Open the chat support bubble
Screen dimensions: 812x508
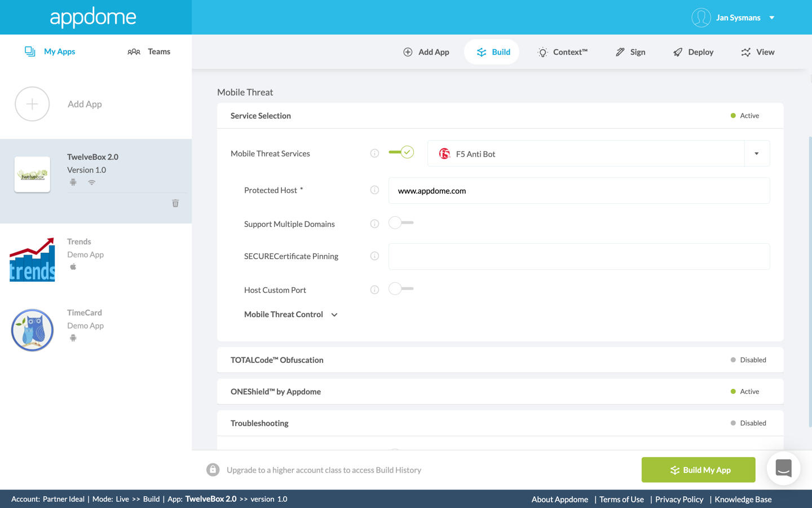[783, 468]
